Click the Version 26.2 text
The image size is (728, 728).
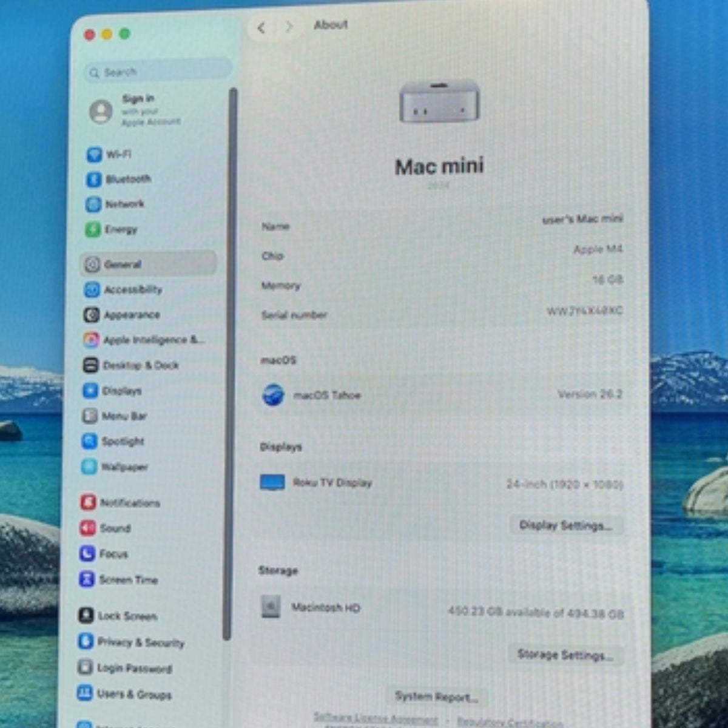click(590, 394)
